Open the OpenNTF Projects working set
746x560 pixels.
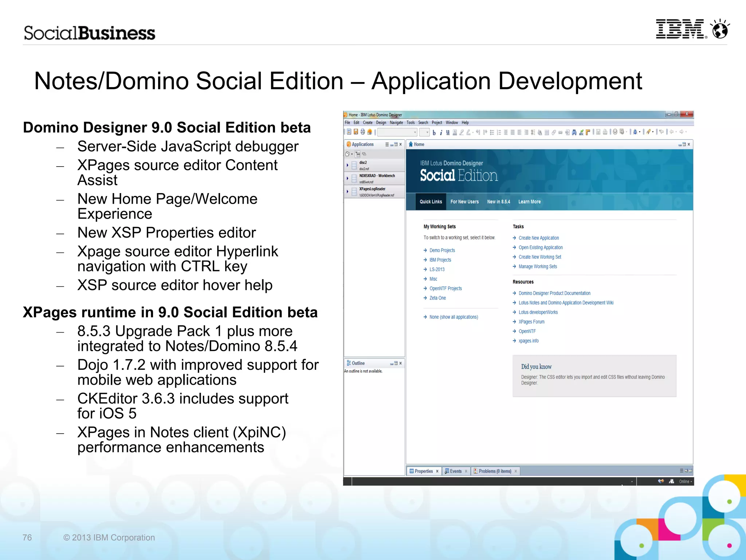coord(445,288)
